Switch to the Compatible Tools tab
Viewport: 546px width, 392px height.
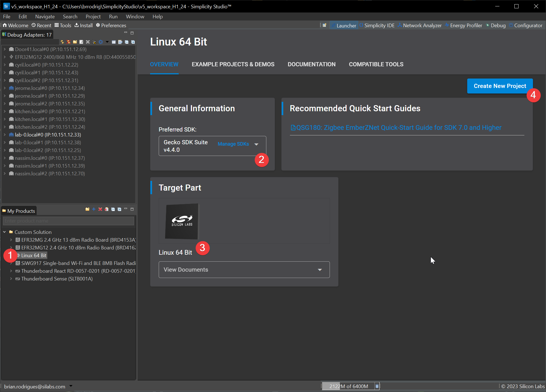[x=376, y=64]
